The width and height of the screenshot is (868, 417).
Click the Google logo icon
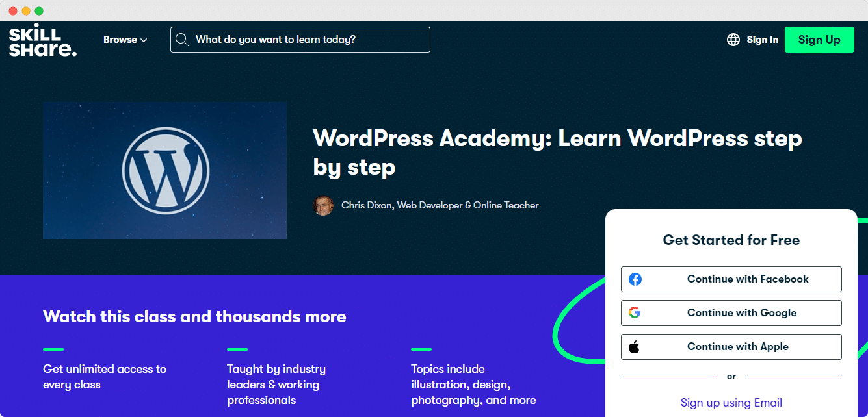tap(635, 313)
